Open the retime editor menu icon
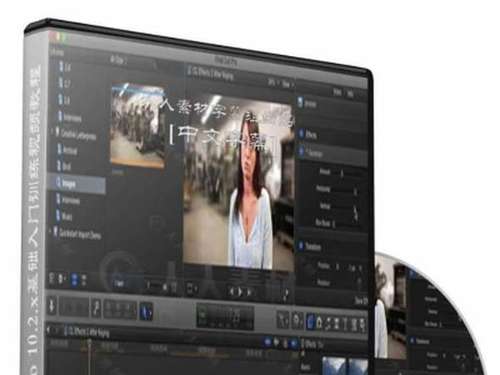This screenshot has width=500, height=375. 297,321
